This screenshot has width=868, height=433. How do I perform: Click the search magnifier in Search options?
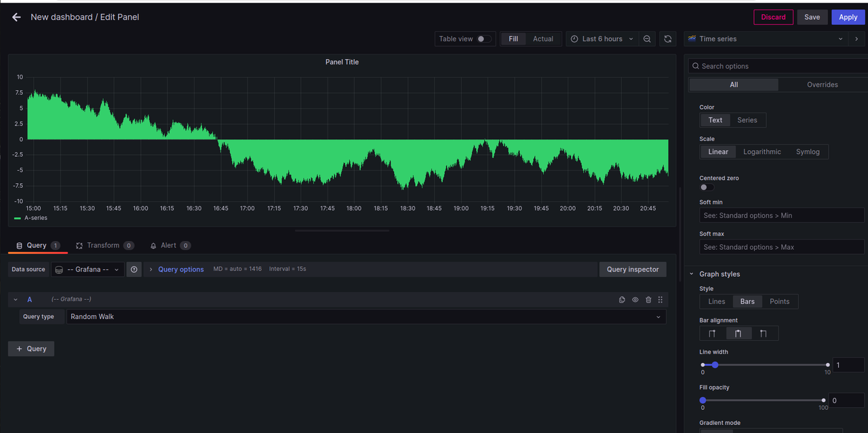(x=695, y=66)
